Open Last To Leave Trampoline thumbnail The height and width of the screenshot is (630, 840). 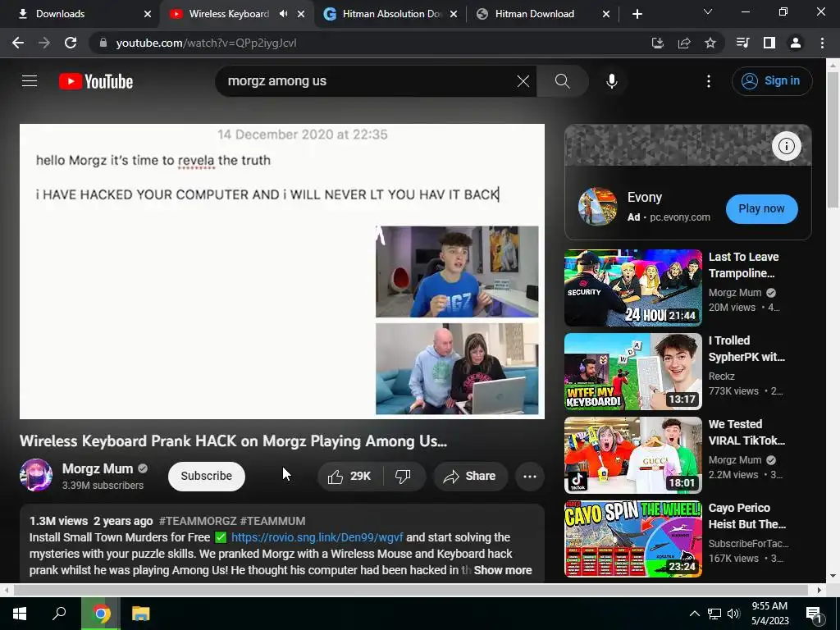(x=632, y=288)
